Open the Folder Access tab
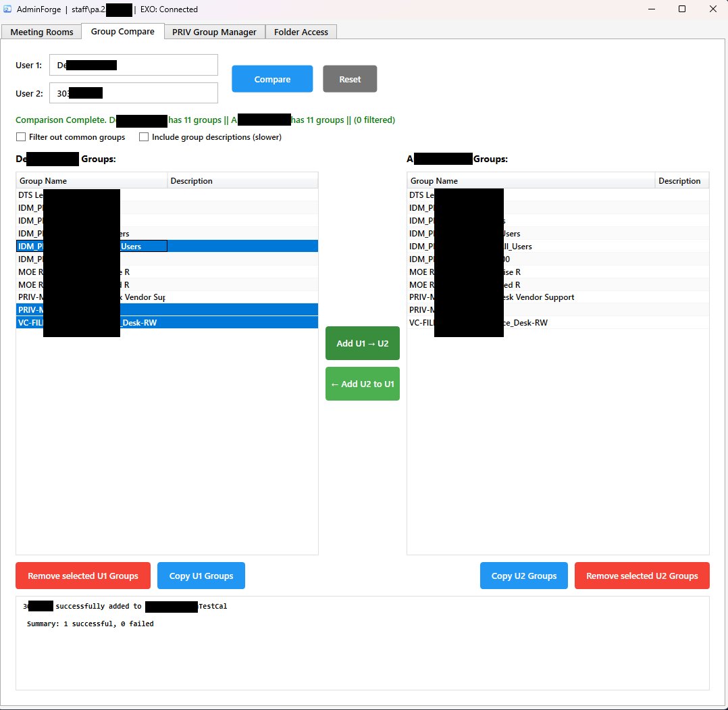This screenshot has width=728, height=710. pyautogui.click(x=301, y=32)
